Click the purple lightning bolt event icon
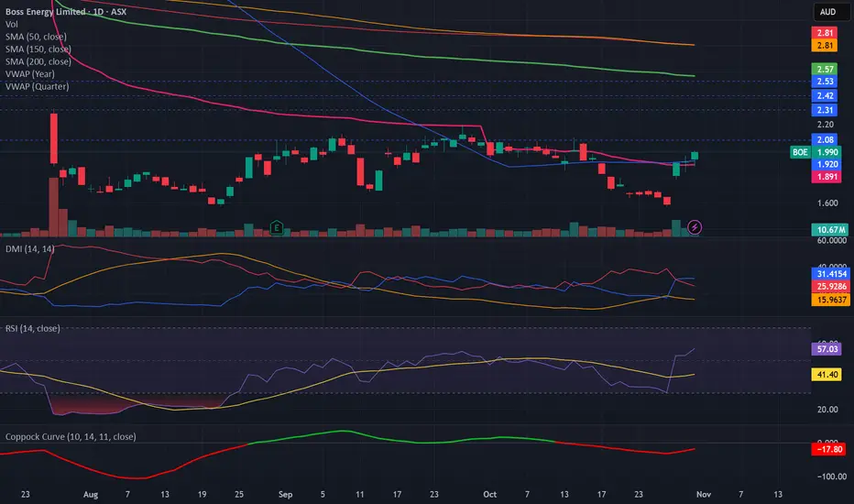This screenshot has height=504, width=854. (695, 227)
